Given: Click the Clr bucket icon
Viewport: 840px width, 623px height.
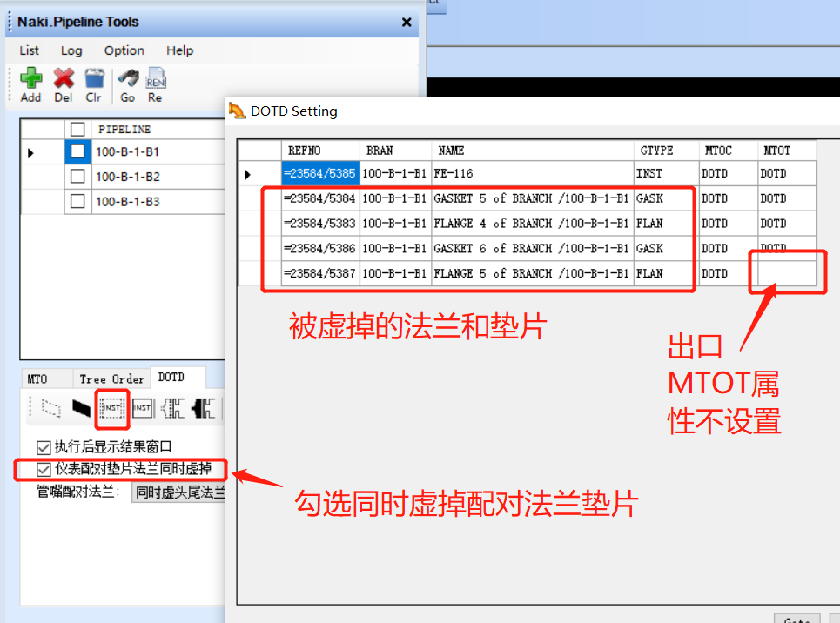Looking at the screenshot, I should click(94, 79).
